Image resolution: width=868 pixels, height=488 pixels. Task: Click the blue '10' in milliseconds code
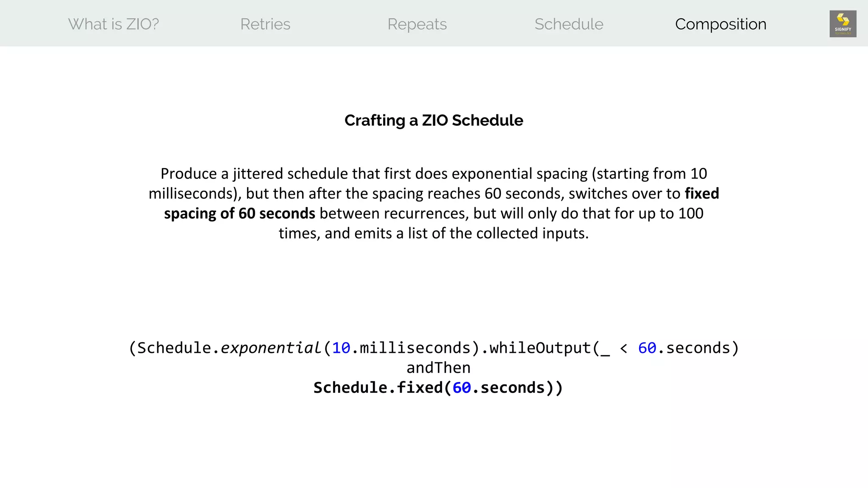[x=341, y=348]
